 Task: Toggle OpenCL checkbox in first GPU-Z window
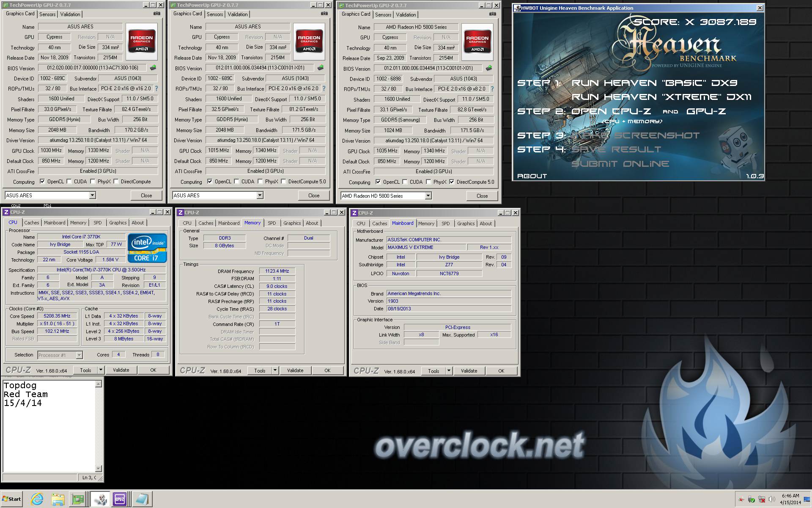pos(42,182)
